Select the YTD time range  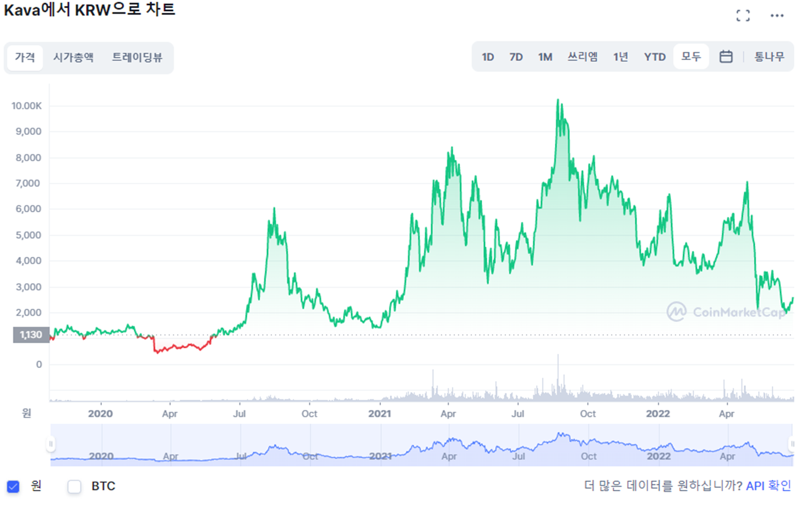click(655, 57)
